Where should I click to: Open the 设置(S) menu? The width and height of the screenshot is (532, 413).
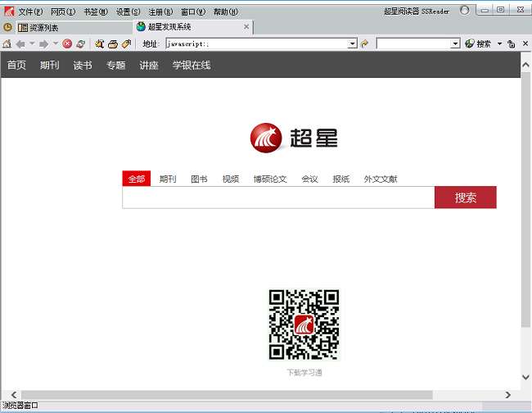click(x=128, y=12)
